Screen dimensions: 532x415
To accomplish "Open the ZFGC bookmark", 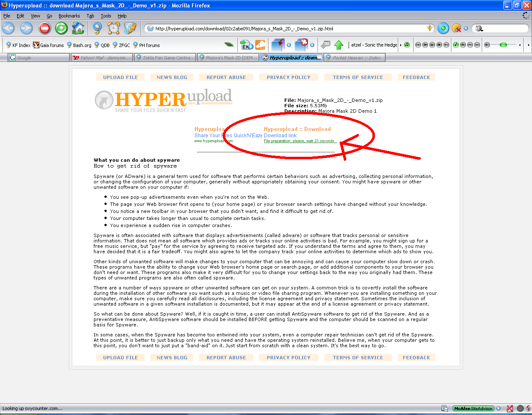I will tap(121, 45).
